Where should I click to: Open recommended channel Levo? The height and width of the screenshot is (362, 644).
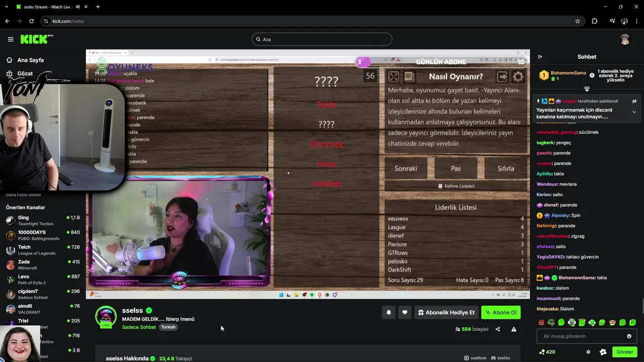[43, 279]
